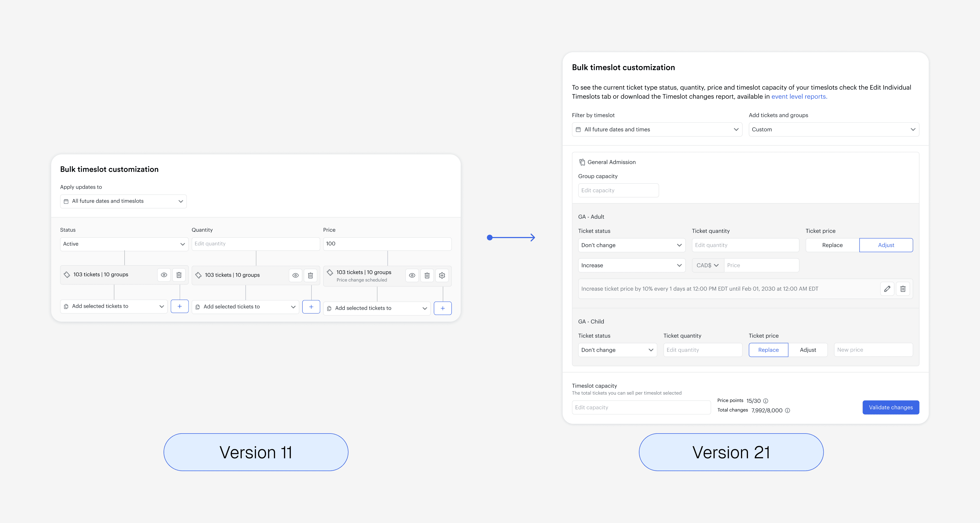Click info icon next to Price points
The height and width of the screenshot is (523, 980).
(766, 401)
